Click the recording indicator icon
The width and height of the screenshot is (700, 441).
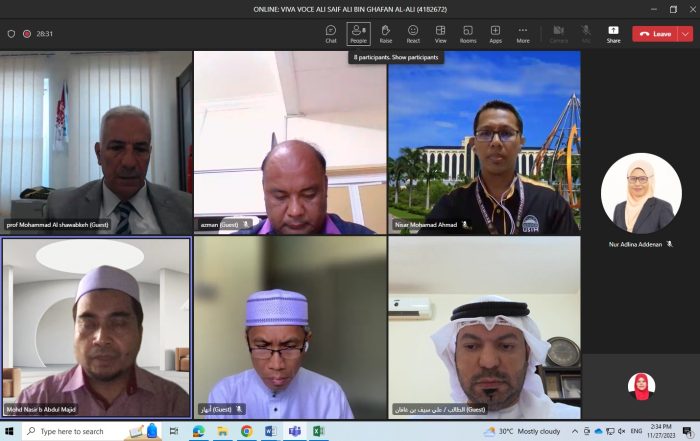[x=27, y=33]
